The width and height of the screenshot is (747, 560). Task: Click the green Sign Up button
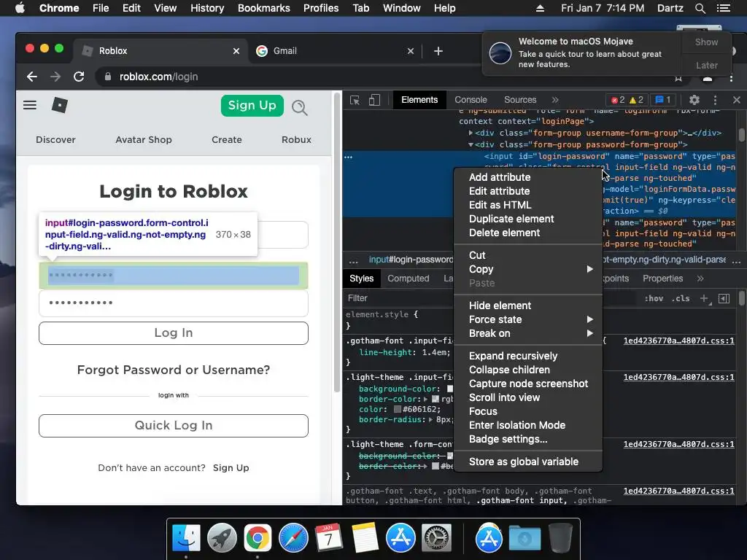point(252,105)
